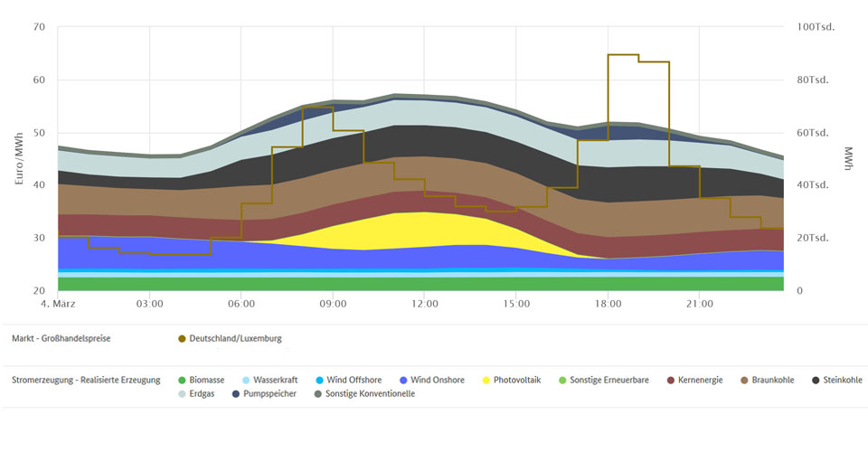Image resolution: width=868 pixels, height=452 pixels.
Task: Toggle the Biomasse legend entry
Action: (202, 380)
